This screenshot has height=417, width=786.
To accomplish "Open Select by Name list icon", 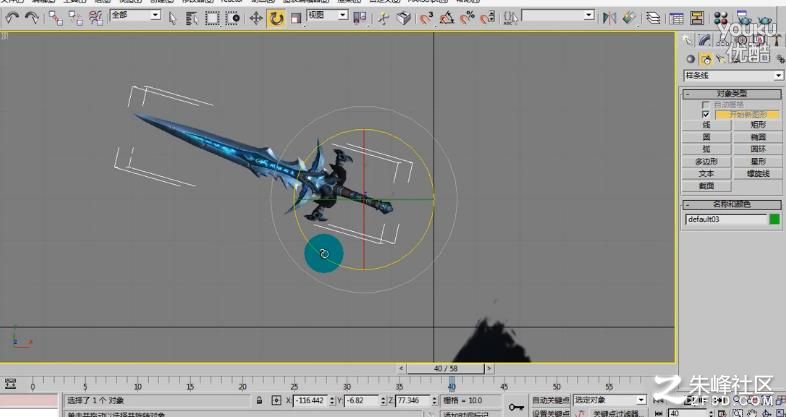I will pos(191,19).
